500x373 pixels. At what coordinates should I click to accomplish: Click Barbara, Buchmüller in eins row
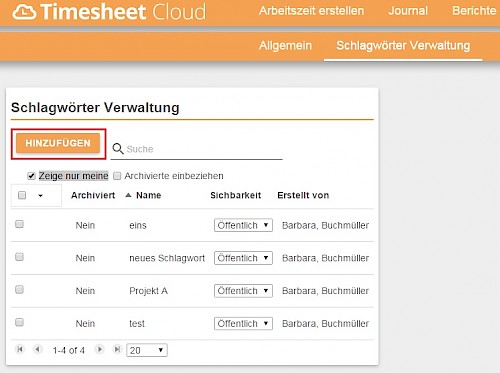coord(325,225)
